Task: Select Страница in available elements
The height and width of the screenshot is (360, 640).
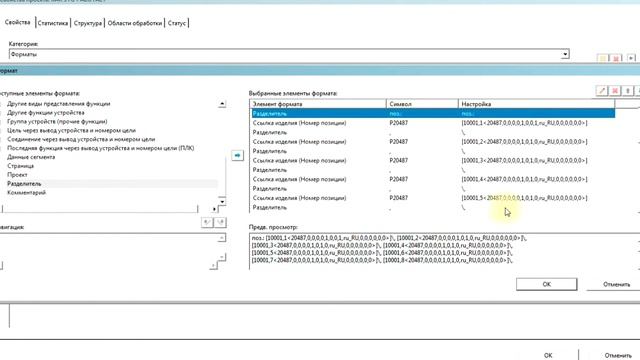Action: 20,166
